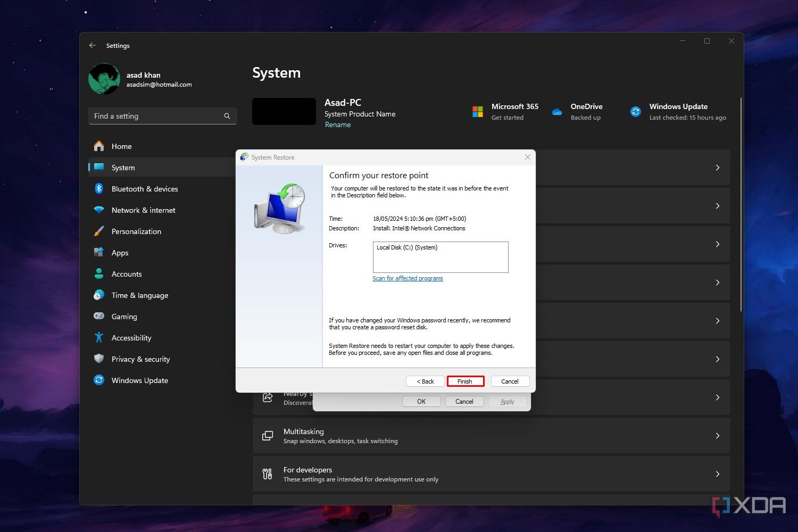This screenshot has height=532, width=798.
Task: Click the Bluetooth & devices icon
Action: click(x=99, y=188)
